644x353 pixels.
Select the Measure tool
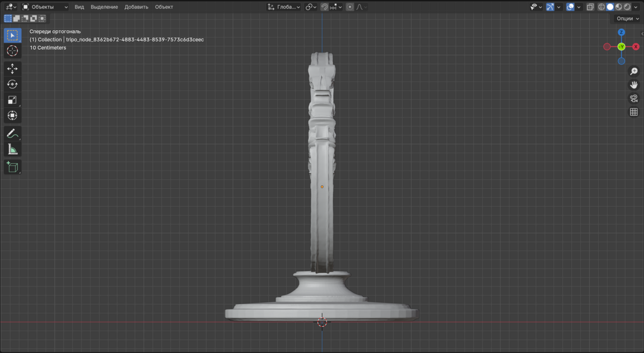click(x=12, y=149)
